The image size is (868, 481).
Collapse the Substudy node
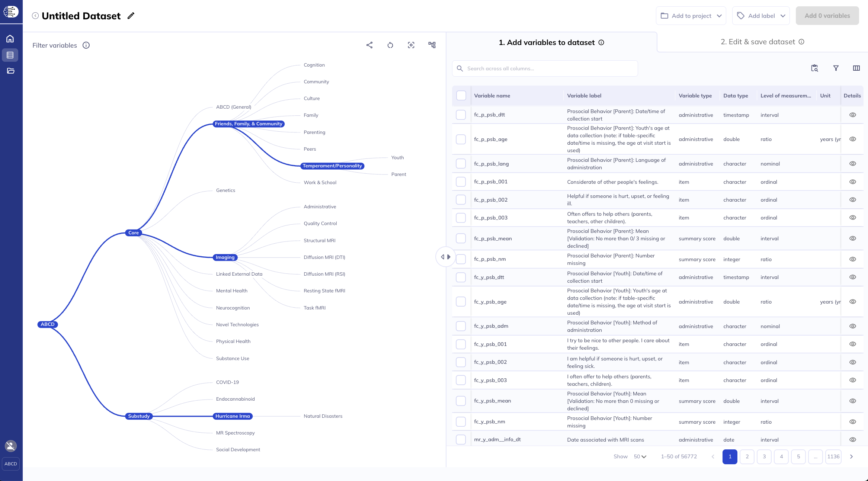click(139, 416)
